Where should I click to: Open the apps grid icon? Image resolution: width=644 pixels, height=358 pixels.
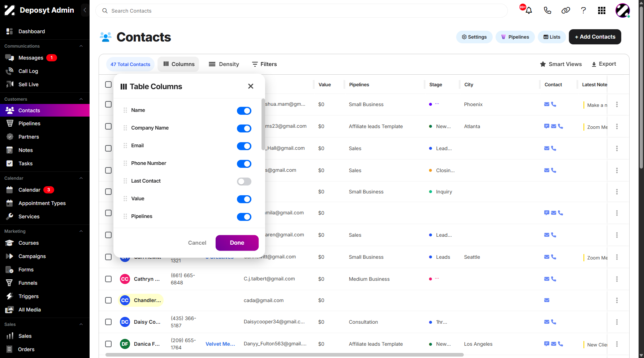coord(602,10)
